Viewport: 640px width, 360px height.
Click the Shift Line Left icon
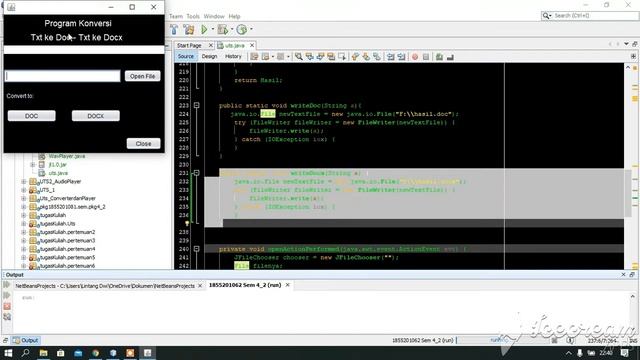391,57
